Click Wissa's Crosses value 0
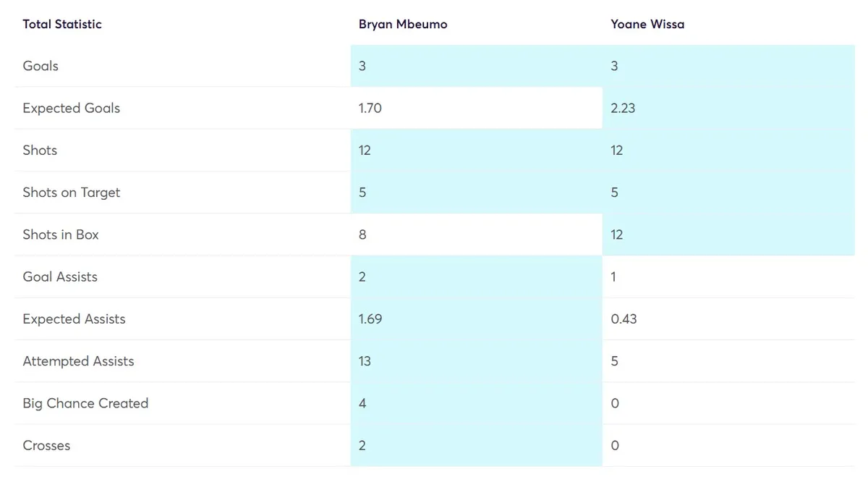868x477 pixels. 615,445
